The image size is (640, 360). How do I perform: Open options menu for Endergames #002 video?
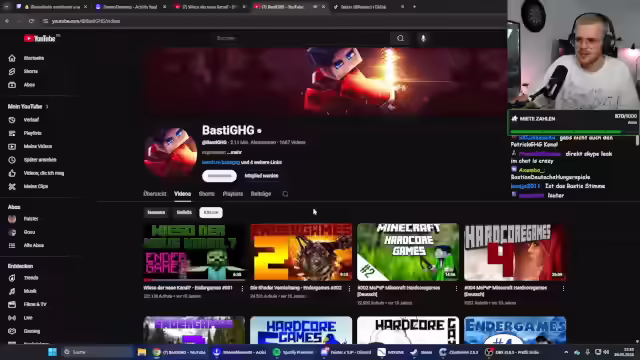tap(349, 289)
